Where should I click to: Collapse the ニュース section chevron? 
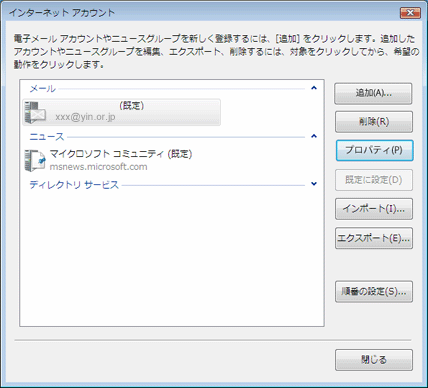click(314, 136)
